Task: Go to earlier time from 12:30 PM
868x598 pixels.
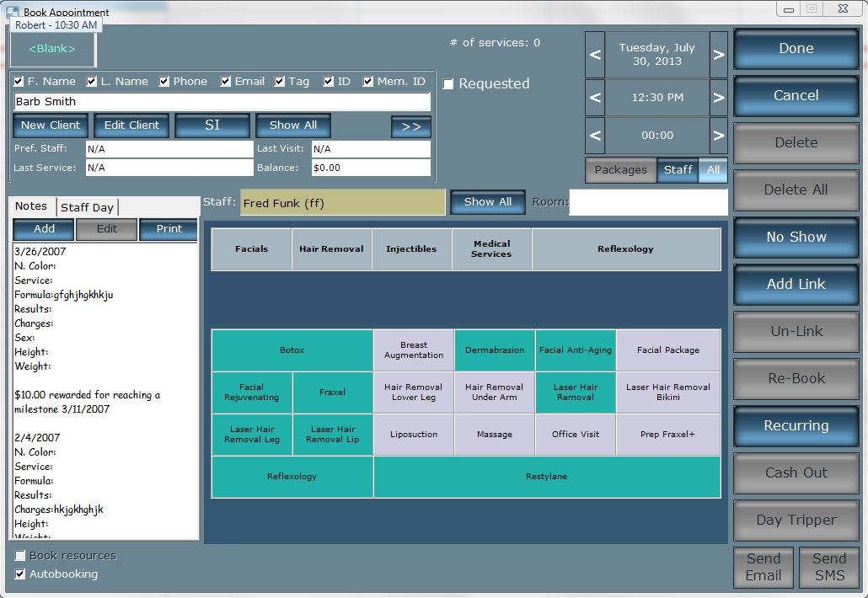Action: pos(595,97)
